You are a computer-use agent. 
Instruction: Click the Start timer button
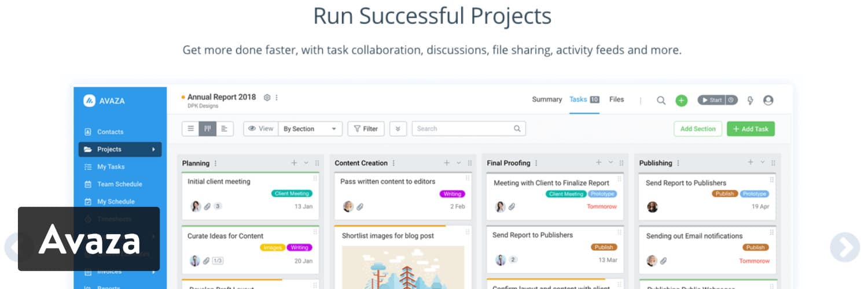coord(711,100)
